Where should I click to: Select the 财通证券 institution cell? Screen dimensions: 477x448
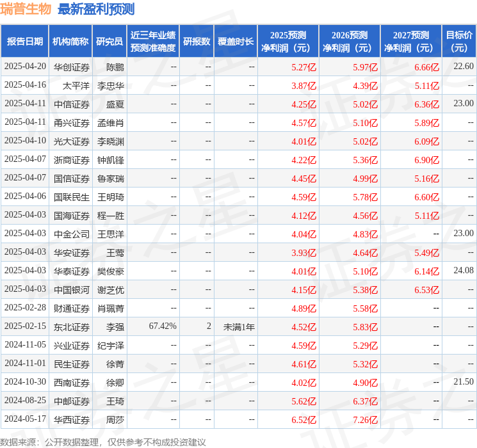pos(72,308)
